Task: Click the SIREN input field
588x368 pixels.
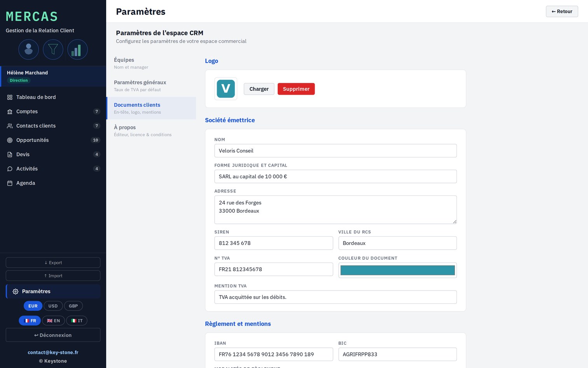Action: pyautogui.click(x=274, y=243)
